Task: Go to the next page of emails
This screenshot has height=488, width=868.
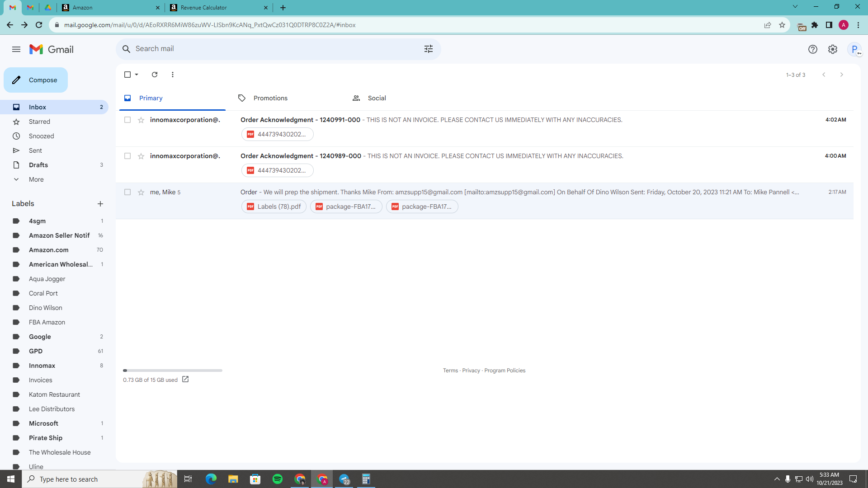Action: pyautogui.click(x=842, y=75)
